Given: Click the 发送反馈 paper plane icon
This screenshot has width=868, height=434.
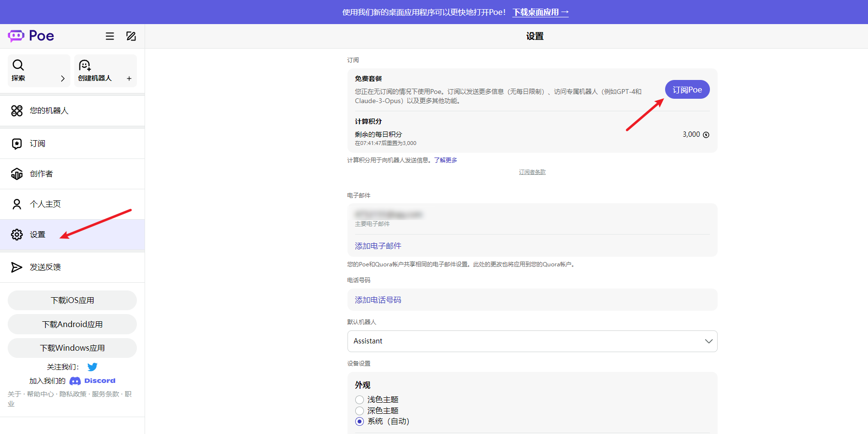Looking at the screenshot, I should click(x=17, y=267).
